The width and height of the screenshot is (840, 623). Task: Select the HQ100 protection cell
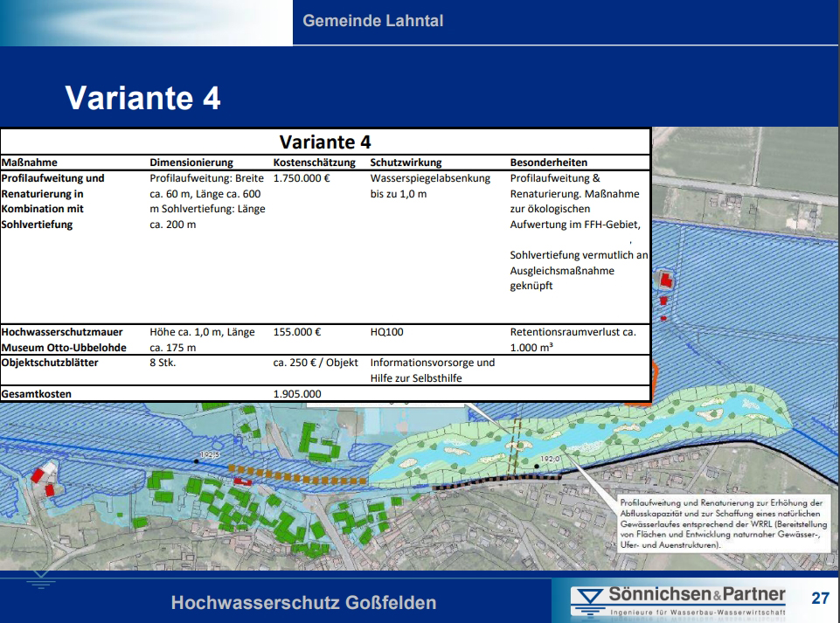point(386,332)
